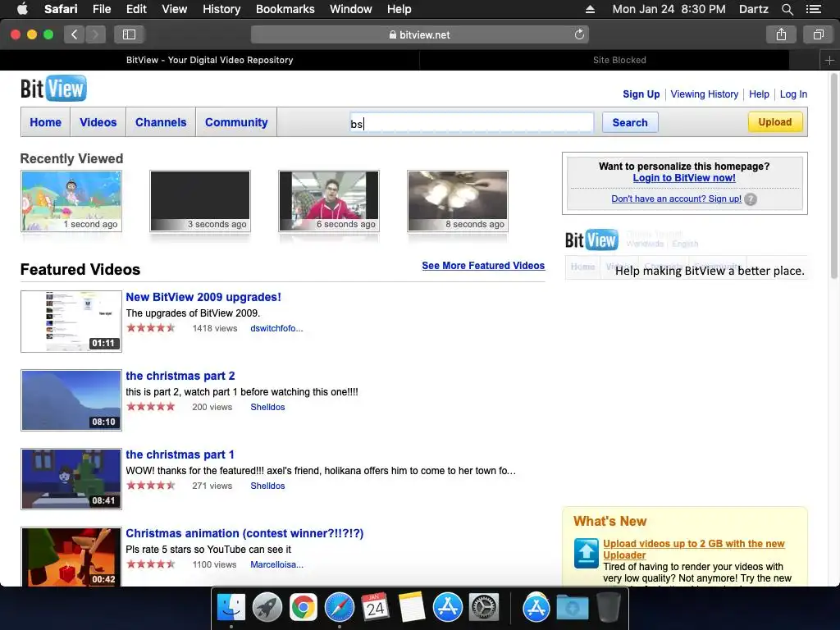Launch Google Chrome from the dock

[x=304, y=608]
